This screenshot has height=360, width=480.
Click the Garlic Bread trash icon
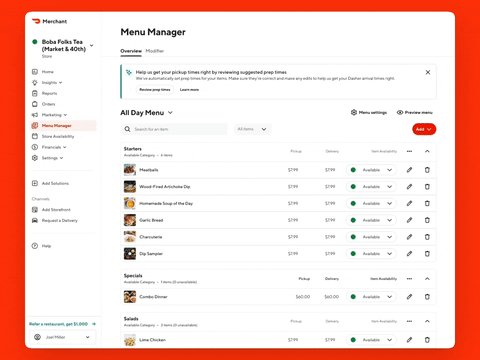coord(427,220)
